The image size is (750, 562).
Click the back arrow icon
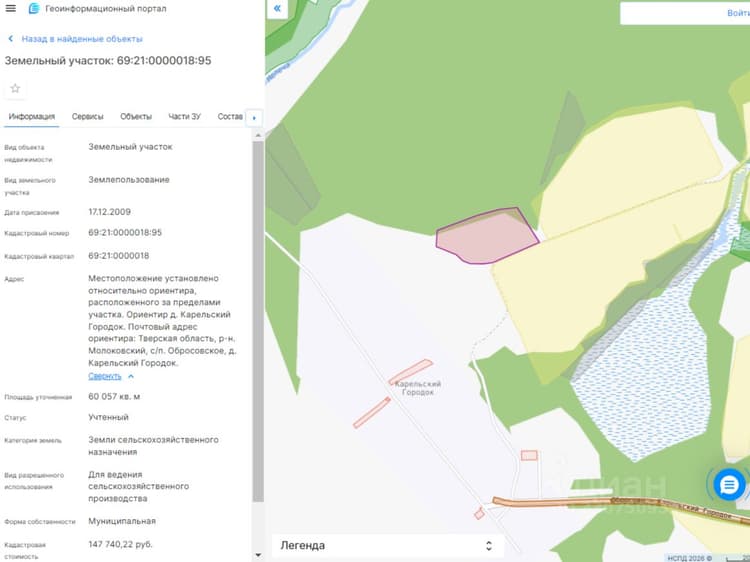(x=11, y=38)
